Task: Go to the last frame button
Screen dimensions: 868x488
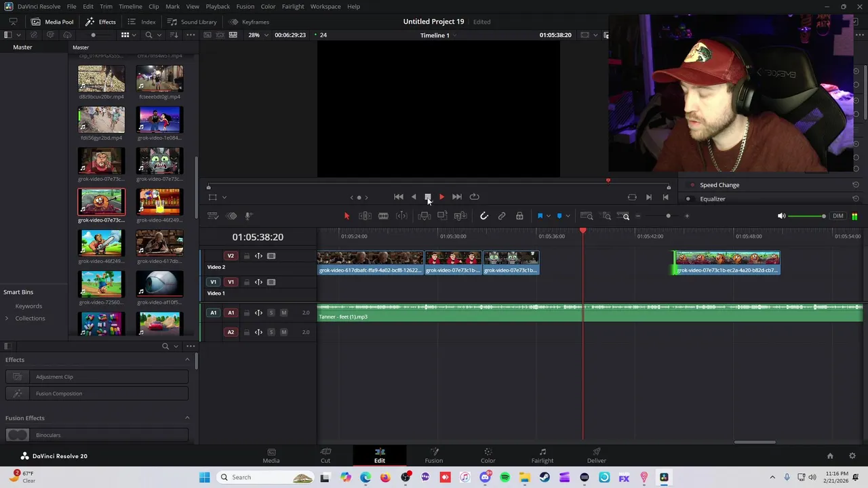Action: coord(457,197)
